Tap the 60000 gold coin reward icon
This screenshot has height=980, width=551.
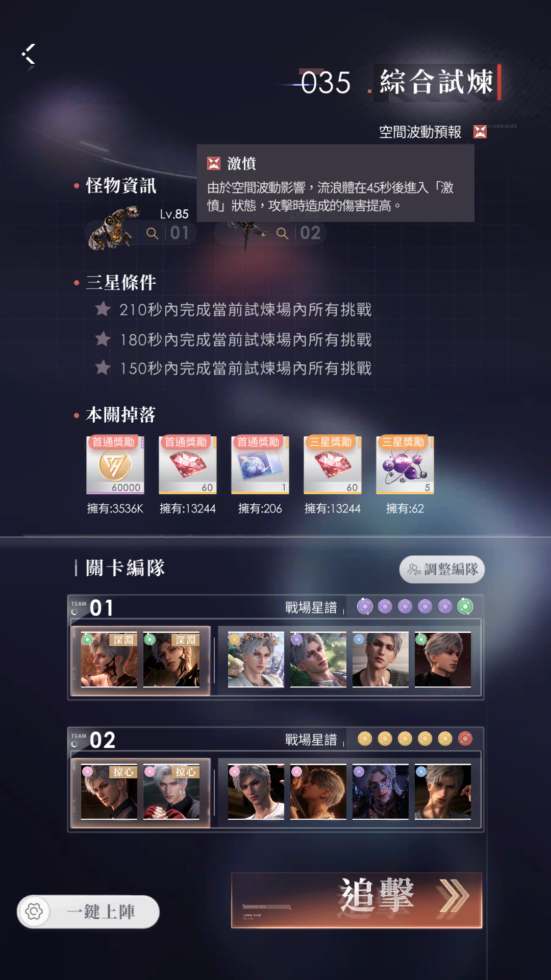(115, 465)
